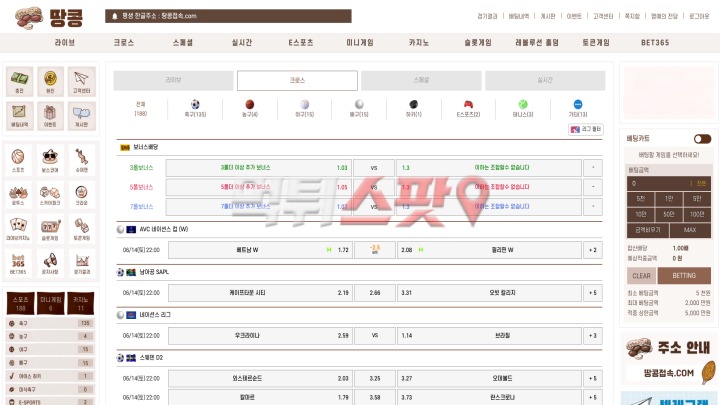Click the cash deposit icon in sidebar
Screen dimensions: 720x405
click(x=19, y=81)
